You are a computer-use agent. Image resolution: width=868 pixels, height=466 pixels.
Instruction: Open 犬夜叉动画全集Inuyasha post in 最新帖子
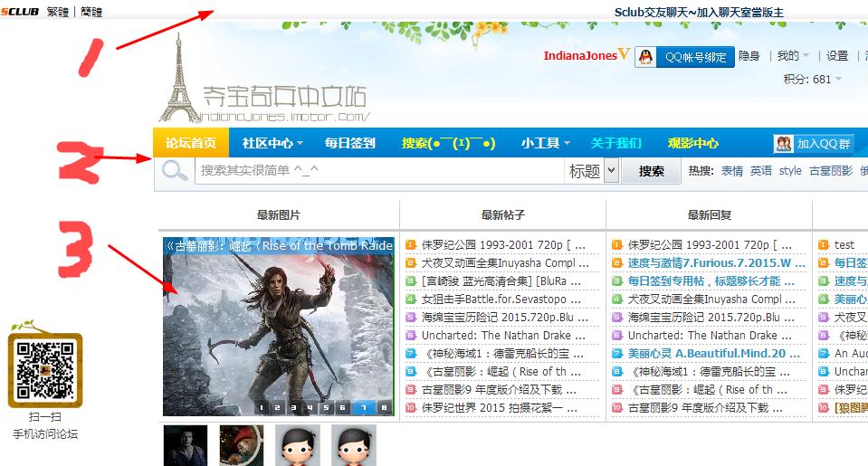pos(505,263)
